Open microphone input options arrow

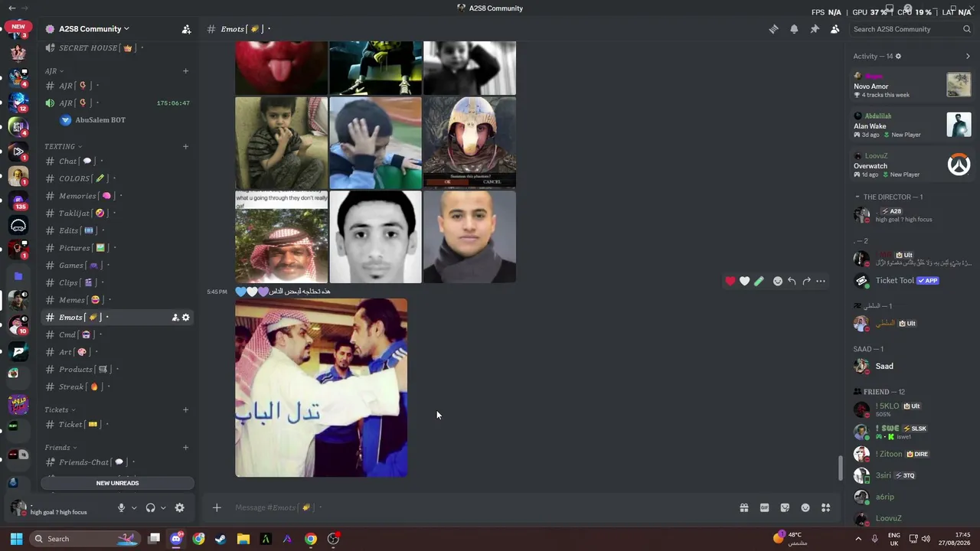click(134, 507)
